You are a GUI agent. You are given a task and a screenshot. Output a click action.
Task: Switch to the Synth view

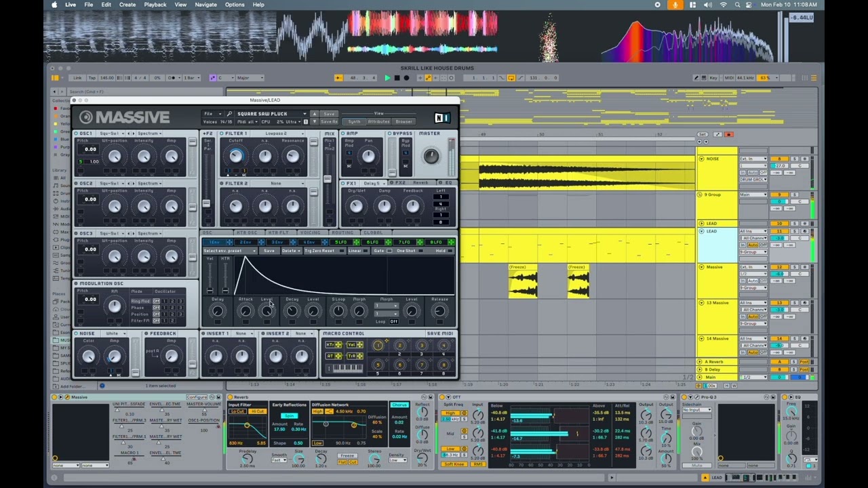point(355,122)
